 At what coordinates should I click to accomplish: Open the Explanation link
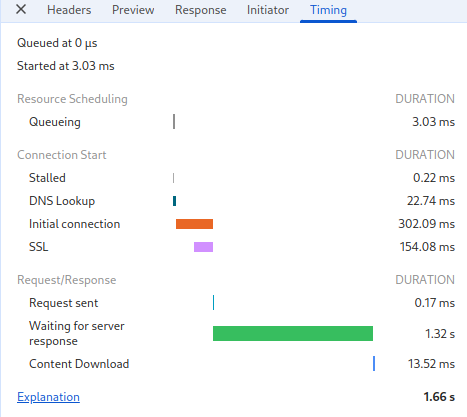(x=48, y=397)
